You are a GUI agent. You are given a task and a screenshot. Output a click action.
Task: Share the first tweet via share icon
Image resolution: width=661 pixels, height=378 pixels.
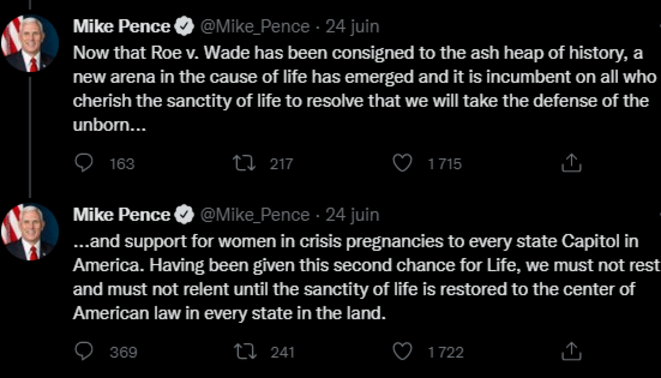[x=571, y=163]
